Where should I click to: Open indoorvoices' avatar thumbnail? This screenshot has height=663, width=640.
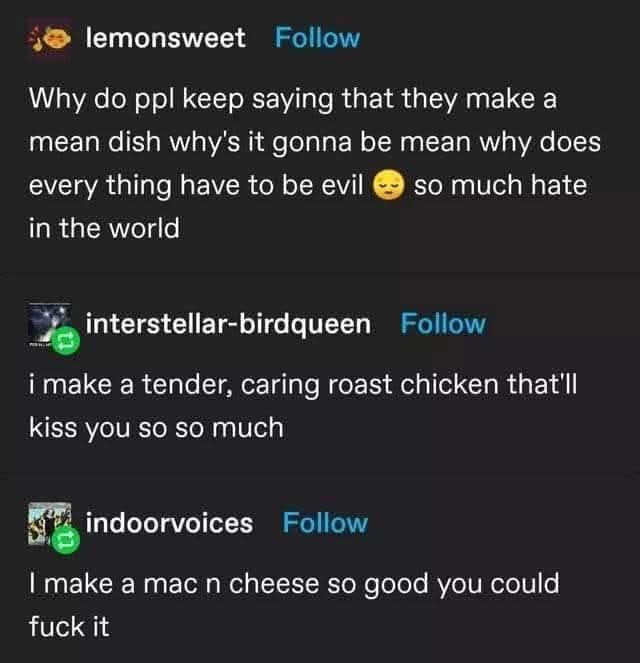(x=49, y=523)
